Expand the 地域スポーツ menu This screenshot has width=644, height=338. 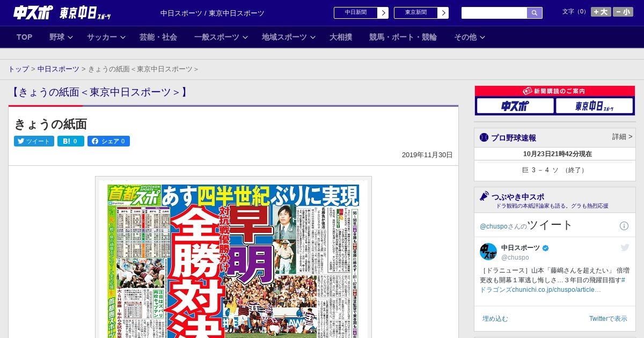tap(288, 37)
